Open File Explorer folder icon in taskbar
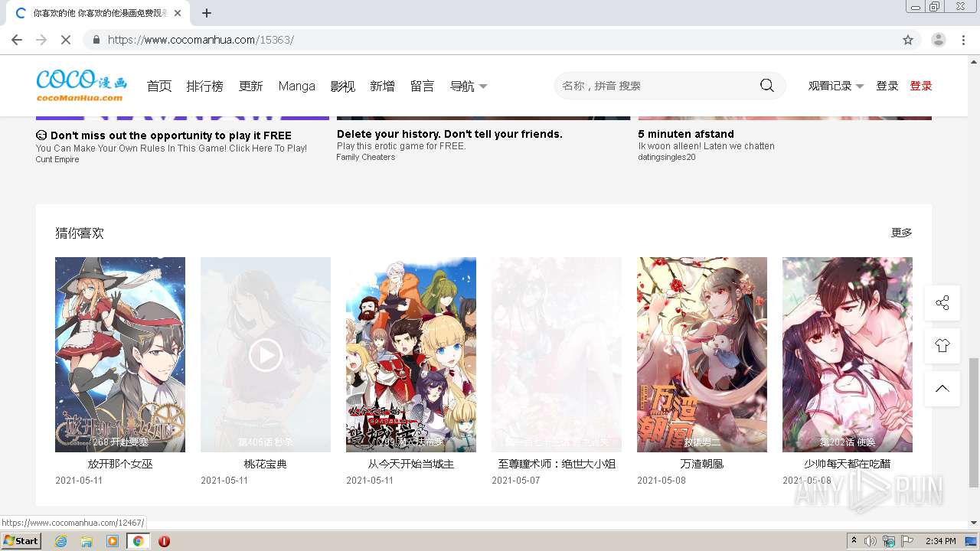This screenshot has height=551, width=980. pos(87,541)
